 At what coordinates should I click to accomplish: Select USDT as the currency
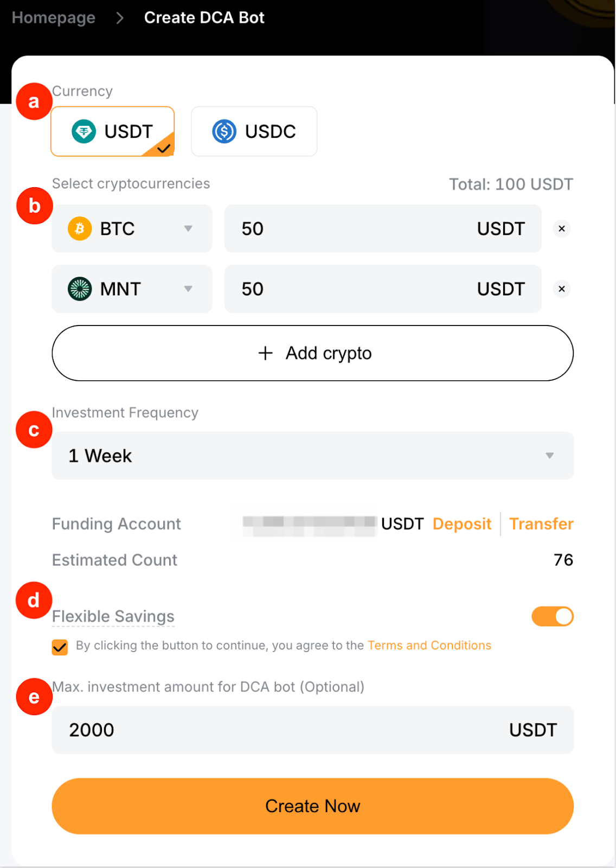point(112,131)
